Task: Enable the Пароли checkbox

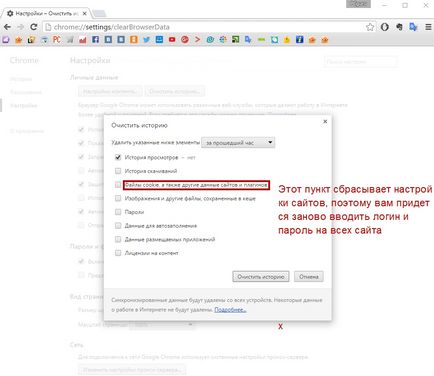Action: pyautogui.click(x=118, y=212)
